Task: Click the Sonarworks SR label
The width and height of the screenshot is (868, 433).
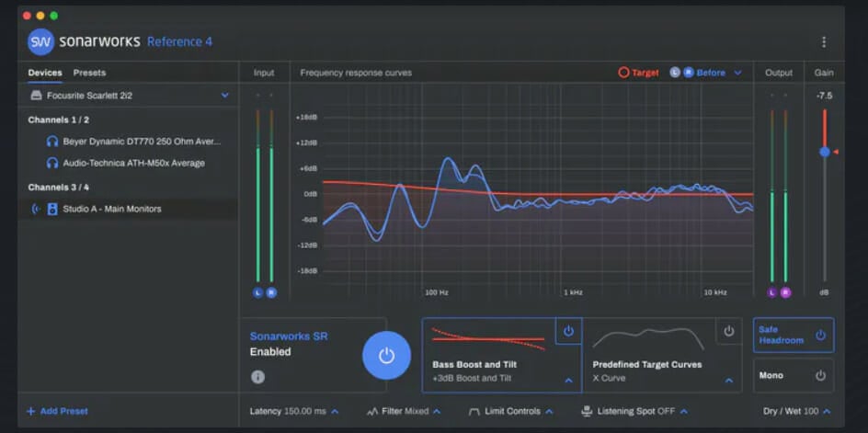Action: click(289, 336)
